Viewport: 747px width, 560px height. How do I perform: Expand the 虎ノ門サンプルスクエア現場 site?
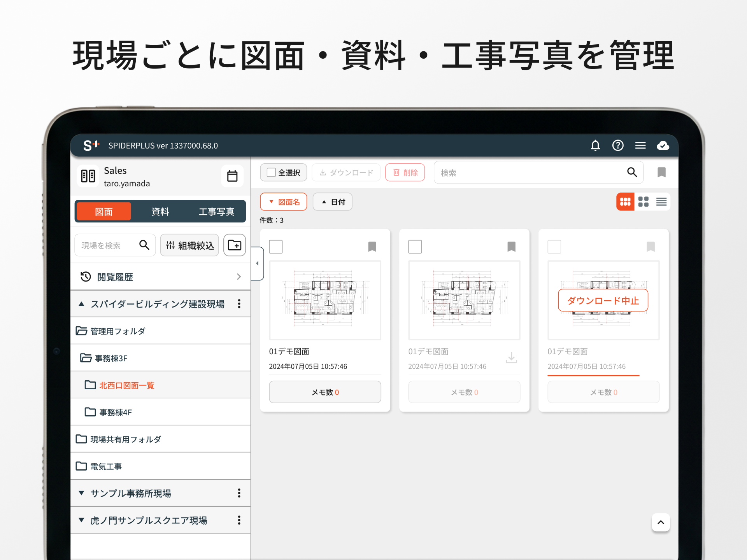pos(81,520)
